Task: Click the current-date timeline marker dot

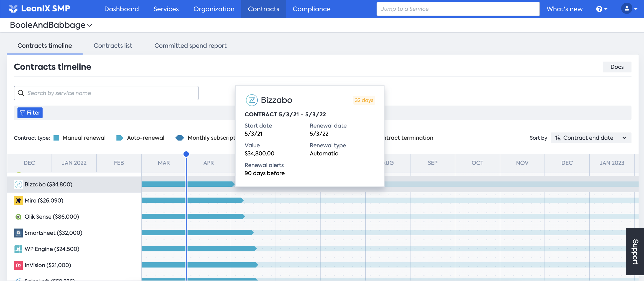Action: pos(186,154)
